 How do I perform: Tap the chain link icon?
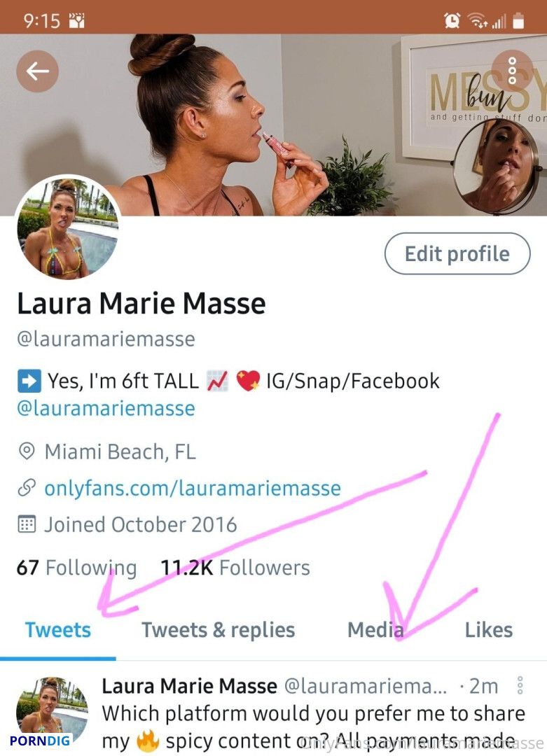pos(27,487)
